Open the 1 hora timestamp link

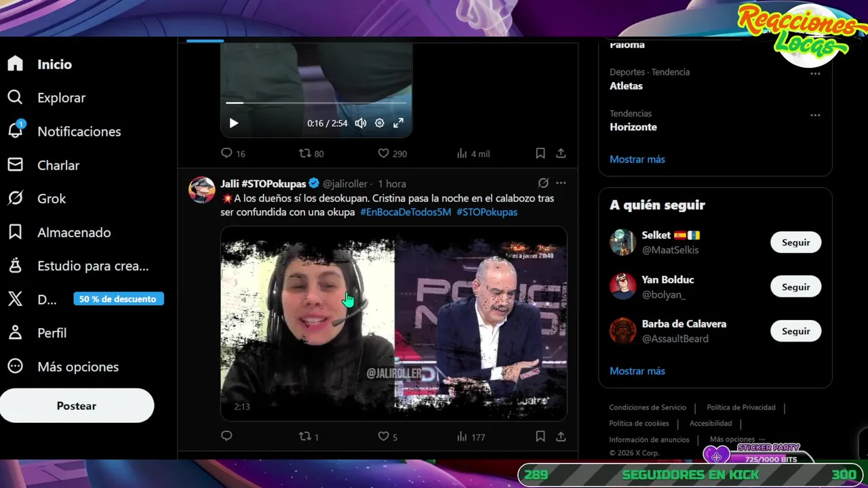(x=392, y=184)
